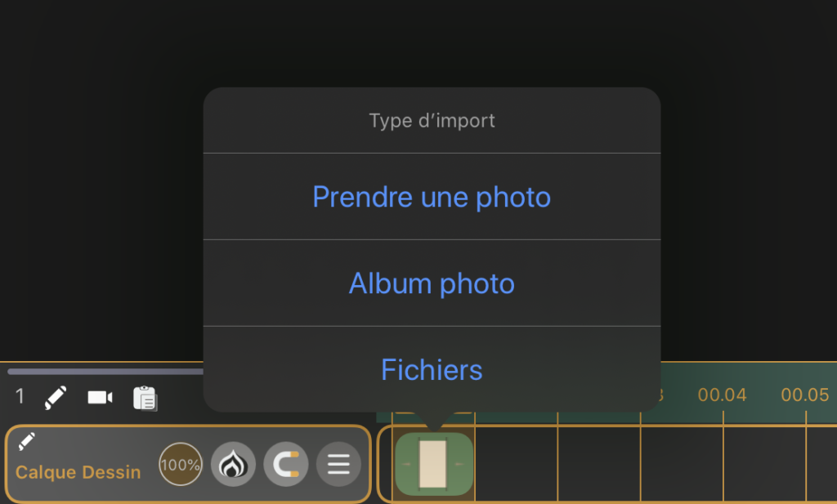Screen dimensions: 837x504
Task: Click the gray horizontal scrollbar
Action: [x=105, y=371]
